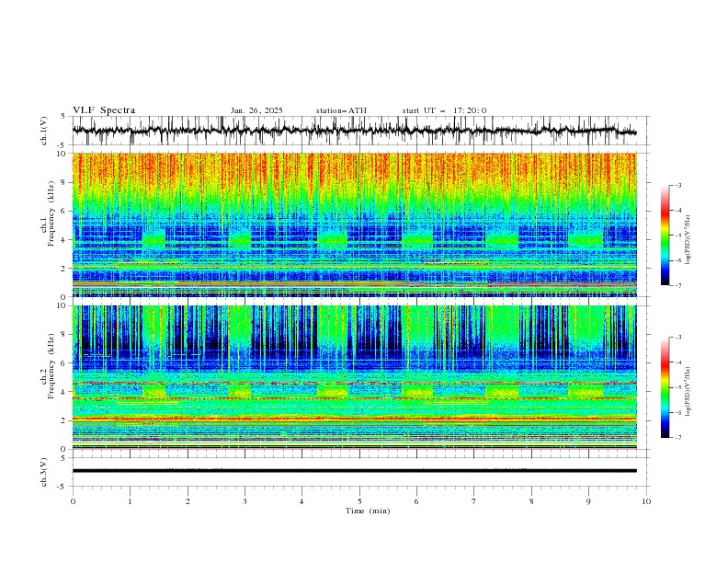The width and height of the screenshot is (728, 563).
Task: Click the '-3' label on lower colorbar
Action: [678, 338]
